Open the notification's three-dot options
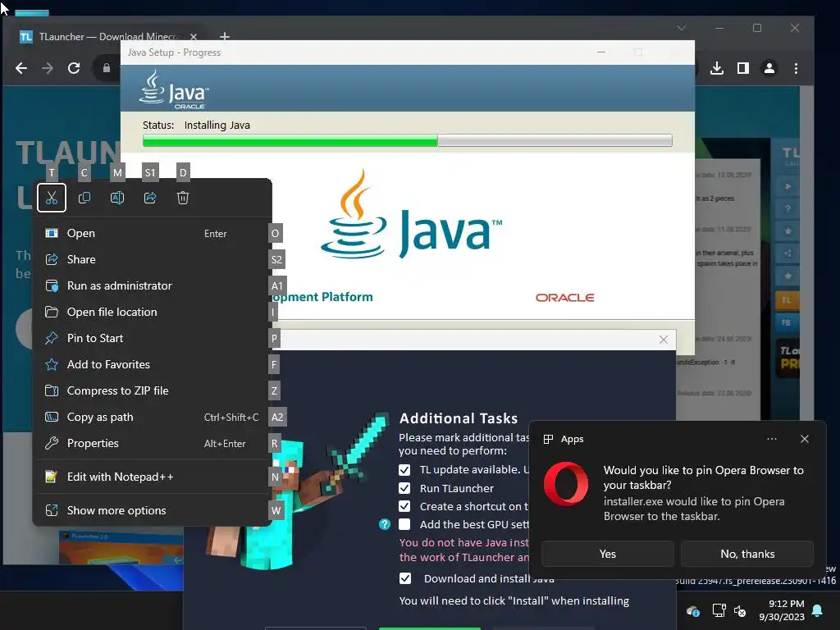Image resolution: width=840 pixels, height=630 pixels. [771, 439]
